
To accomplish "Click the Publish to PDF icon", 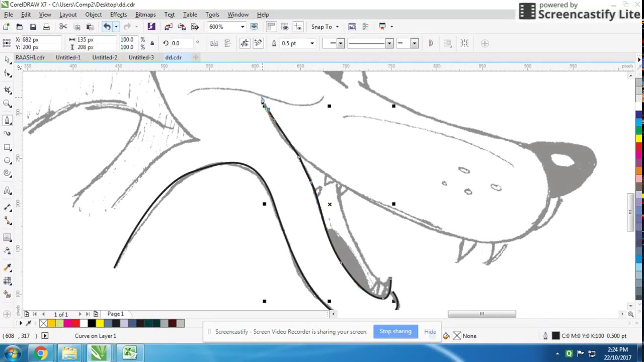I will pyautogui.click(x=195, y=27).
